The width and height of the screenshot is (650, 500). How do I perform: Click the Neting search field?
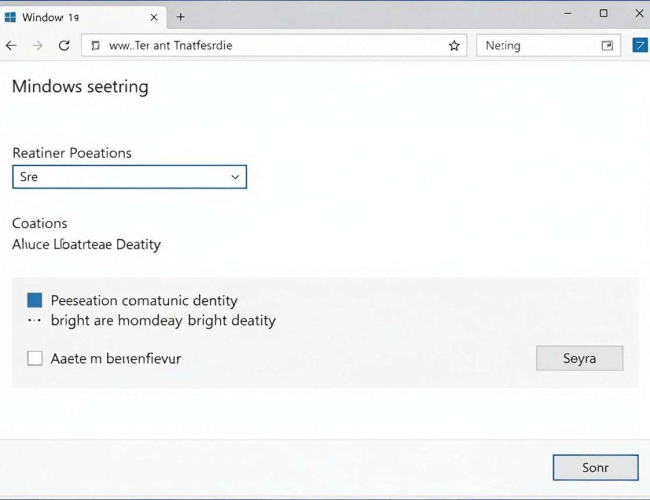[548, 46]
